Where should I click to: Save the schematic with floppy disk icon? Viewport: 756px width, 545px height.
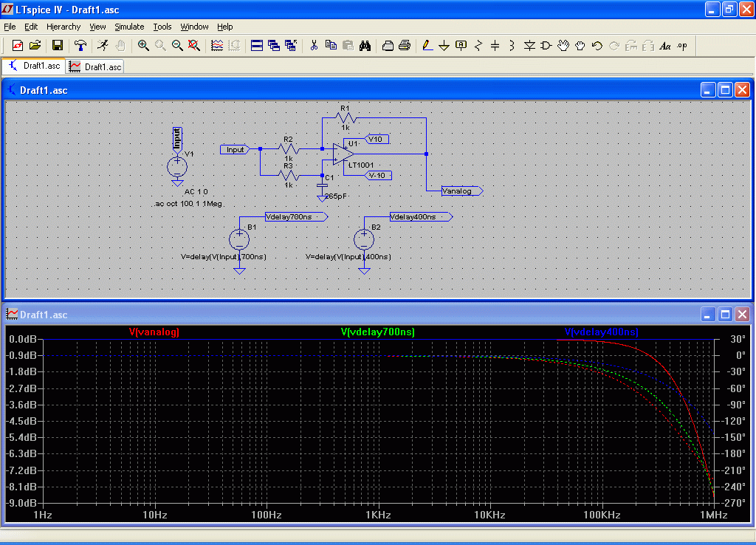(x=58, y=45)
